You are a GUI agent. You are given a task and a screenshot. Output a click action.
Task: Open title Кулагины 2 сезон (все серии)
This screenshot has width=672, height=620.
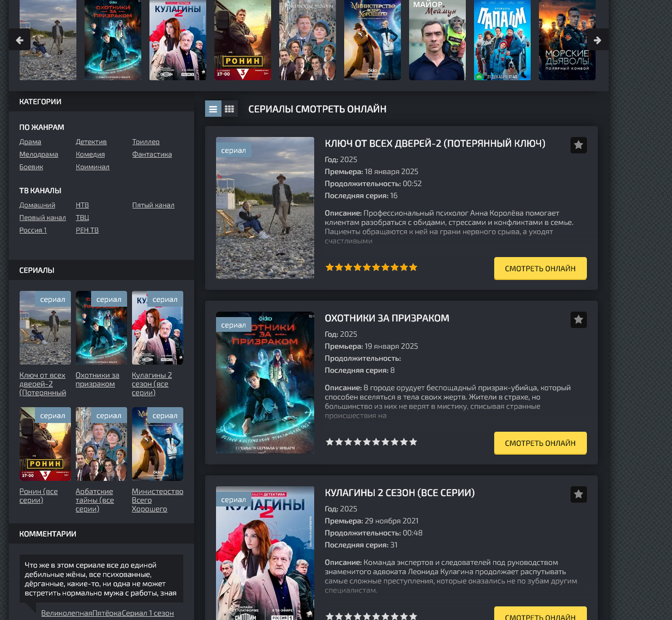coord(400,493)
